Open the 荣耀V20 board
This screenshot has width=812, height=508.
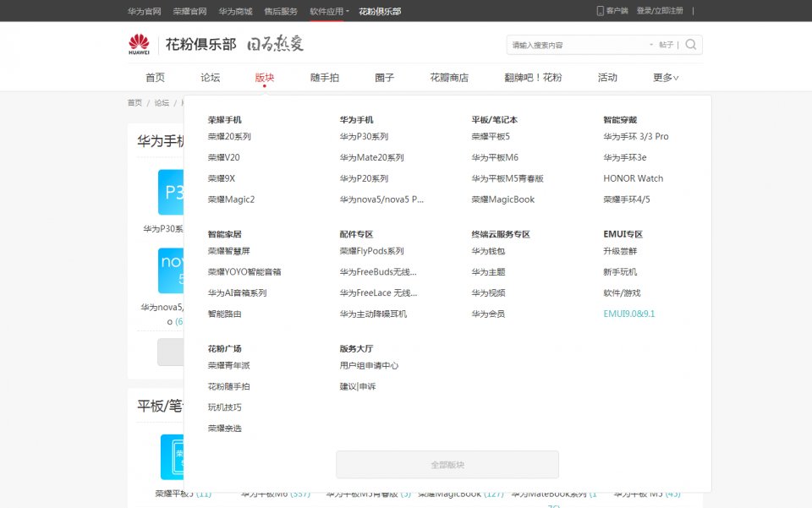tap(223, 157)
